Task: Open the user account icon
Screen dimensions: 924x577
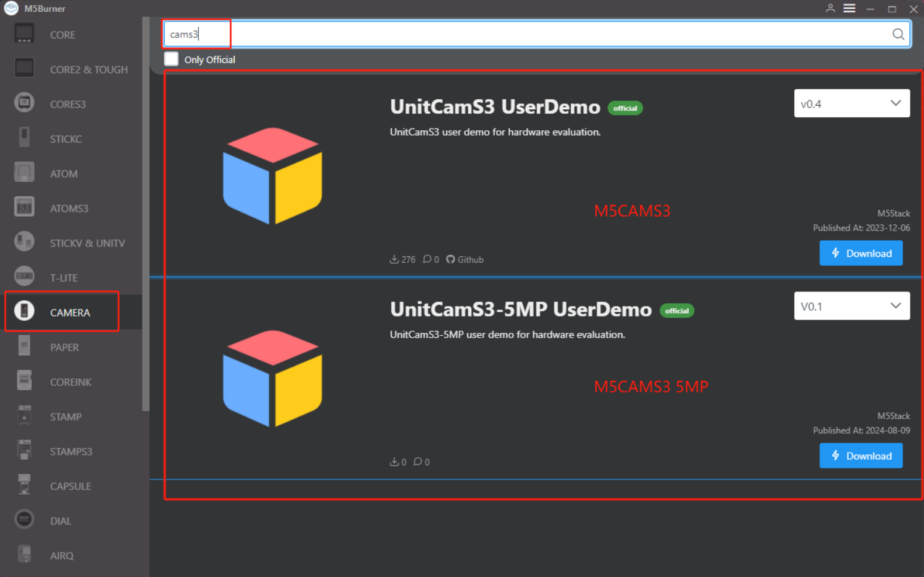Action: [x=830, y=8]
